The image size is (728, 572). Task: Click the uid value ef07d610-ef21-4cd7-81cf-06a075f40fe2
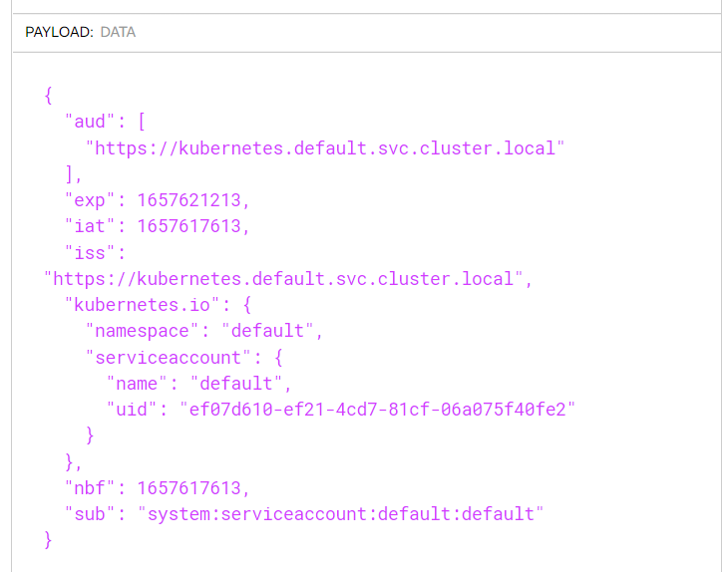(378, 410)
